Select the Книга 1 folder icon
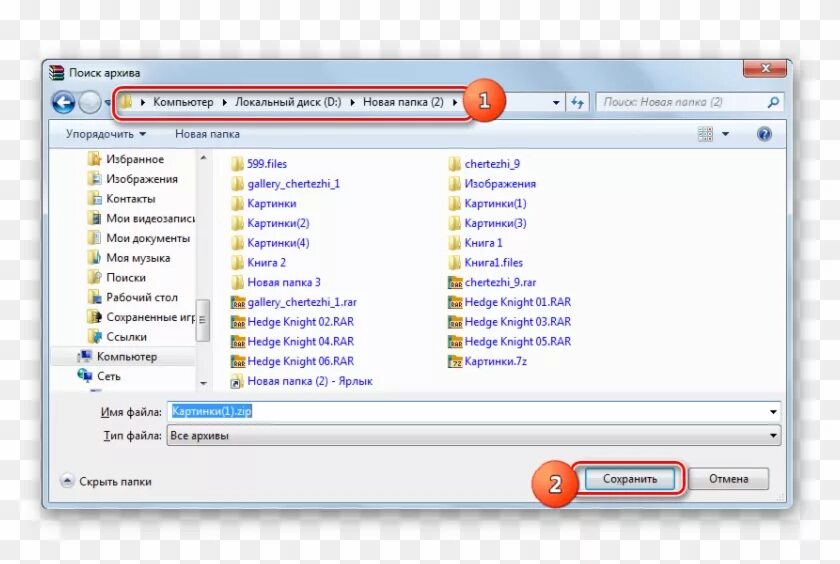Viewport: 840px width, 564px height. tap(455, 243)
